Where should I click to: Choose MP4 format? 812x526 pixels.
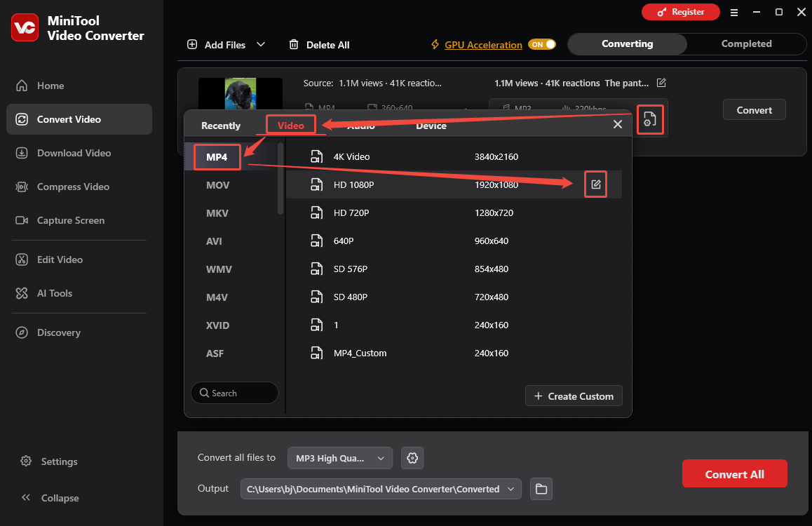pos(217,157)
